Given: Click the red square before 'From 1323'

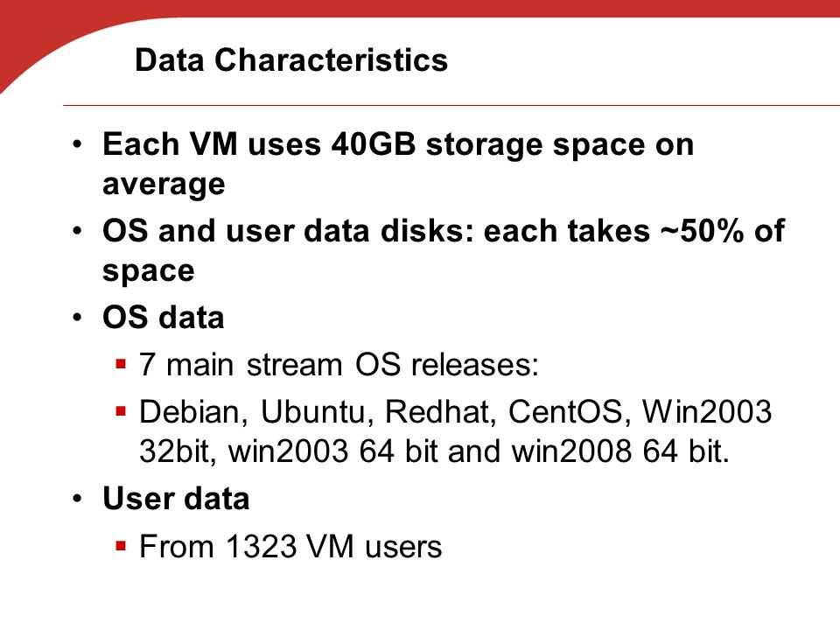Looking at the screenshot, I should coord(121,546).
